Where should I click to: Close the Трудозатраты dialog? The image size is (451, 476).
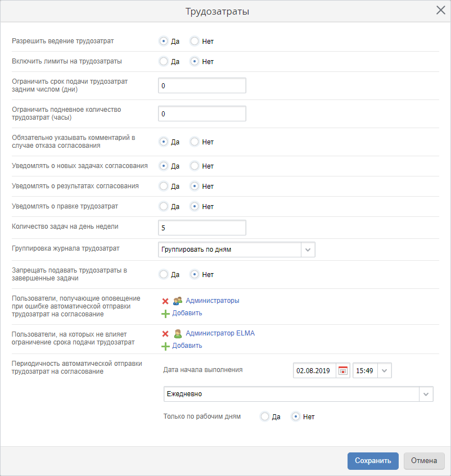tap(441, 11)
